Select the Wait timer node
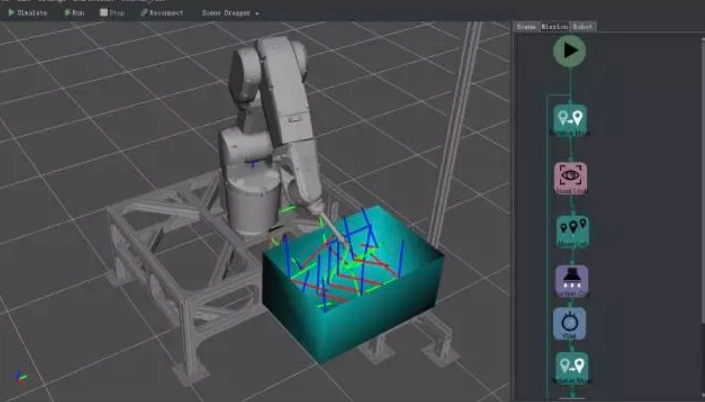Screen dimensions: 705x402 (571, 324)
